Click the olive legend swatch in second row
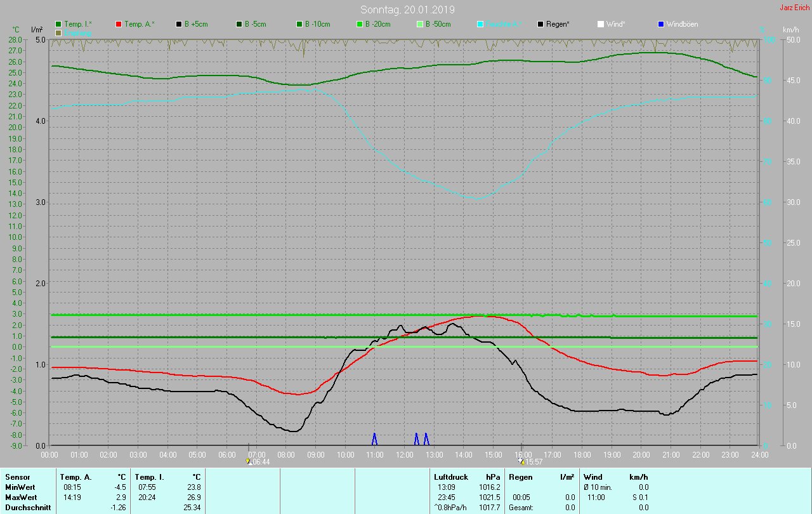Screen dimensions: 812x514 coord(58,32)
